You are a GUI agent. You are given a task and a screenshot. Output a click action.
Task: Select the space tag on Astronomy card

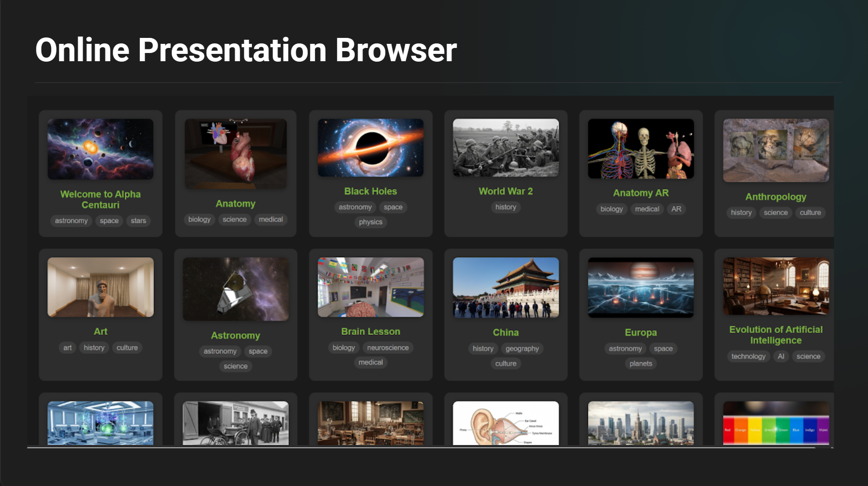pyautogui.click(x=258, y=351)
